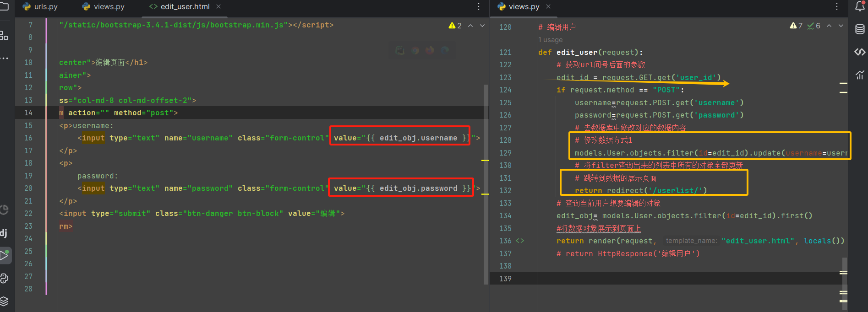The height and width of the screenshot is (312, 868).
Task: Click the '# 修改数据方式1' comment
Action: point(603,140)
